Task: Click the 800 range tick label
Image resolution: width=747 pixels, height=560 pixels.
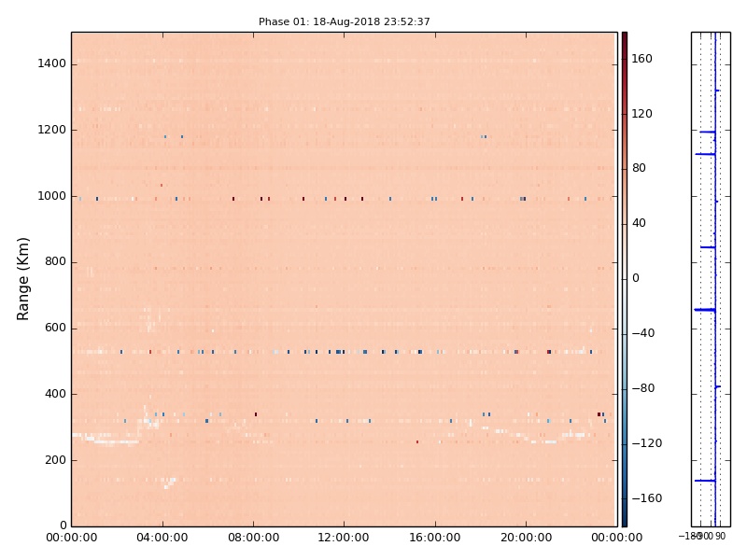Action: 55,261
